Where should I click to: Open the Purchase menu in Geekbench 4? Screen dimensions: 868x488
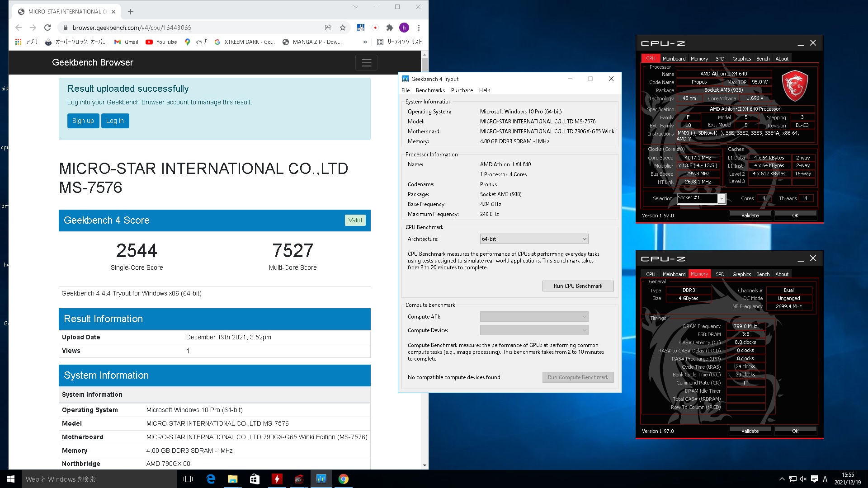click(x=462, y=90)
